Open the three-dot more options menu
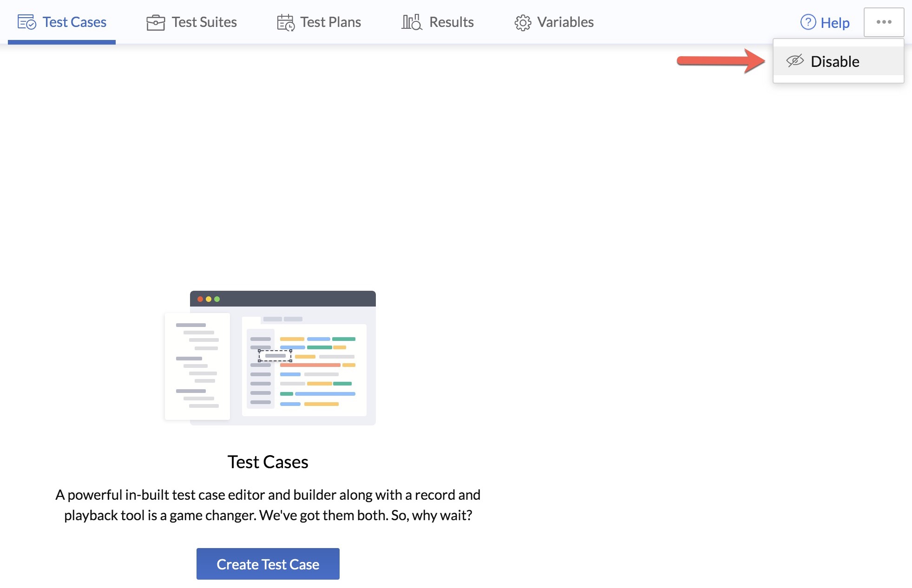912x588 pixels. pos(884,22)
